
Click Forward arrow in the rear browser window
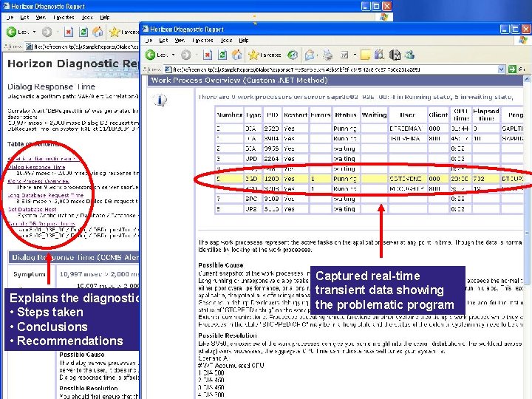click(x=47, y=32)
